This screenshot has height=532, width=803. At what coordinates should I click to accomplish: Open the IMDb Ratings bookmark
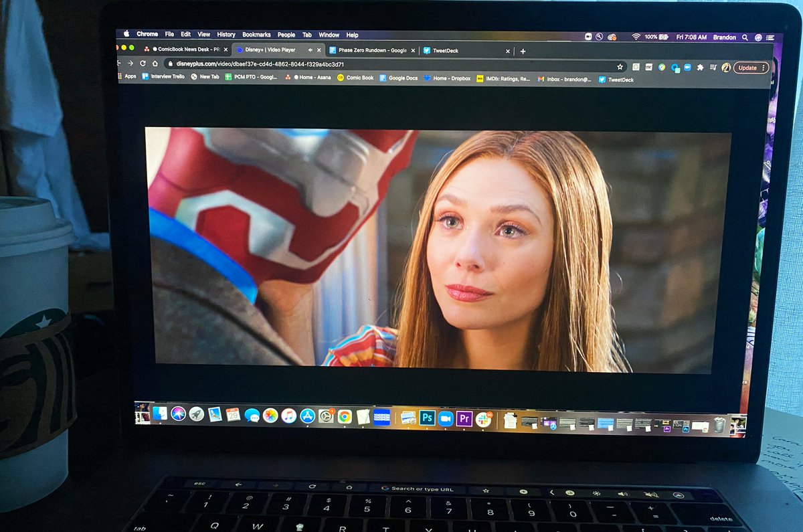[503, 79]
